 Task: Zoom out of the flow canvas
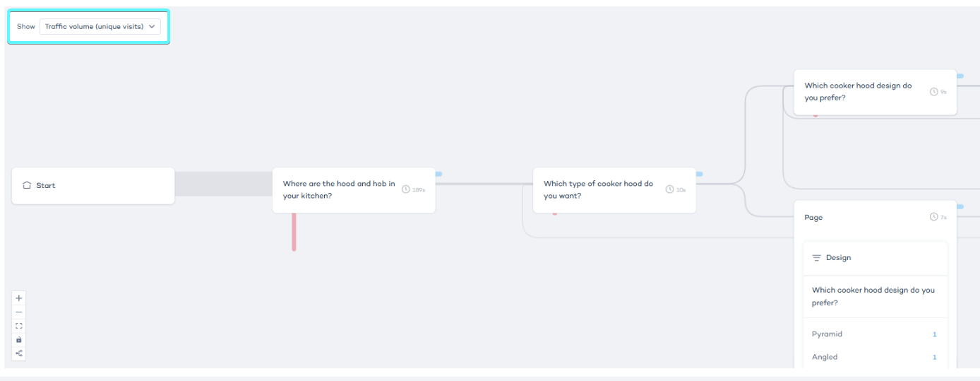[19, 312]
